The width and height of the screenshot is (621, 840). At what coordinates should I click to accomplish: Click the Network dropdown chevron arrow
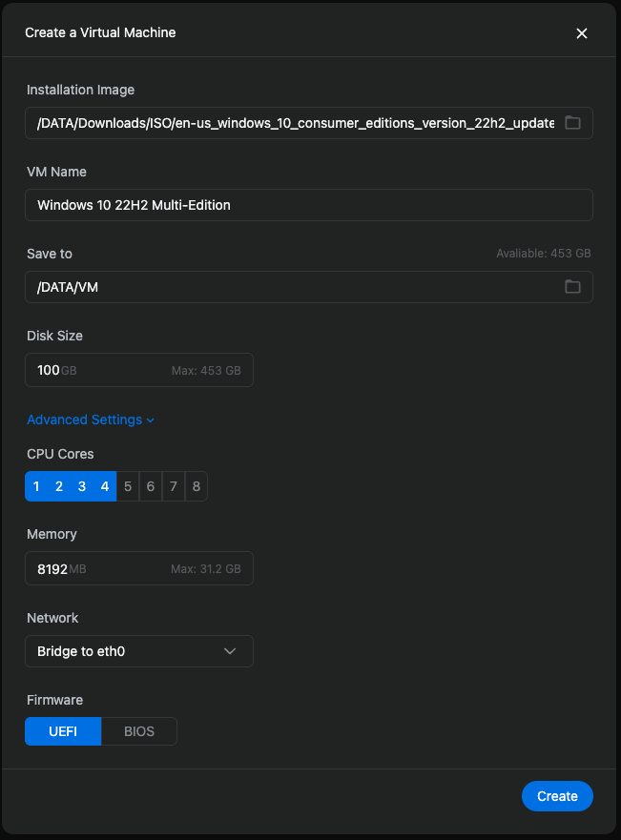click(x=230, y=651)
